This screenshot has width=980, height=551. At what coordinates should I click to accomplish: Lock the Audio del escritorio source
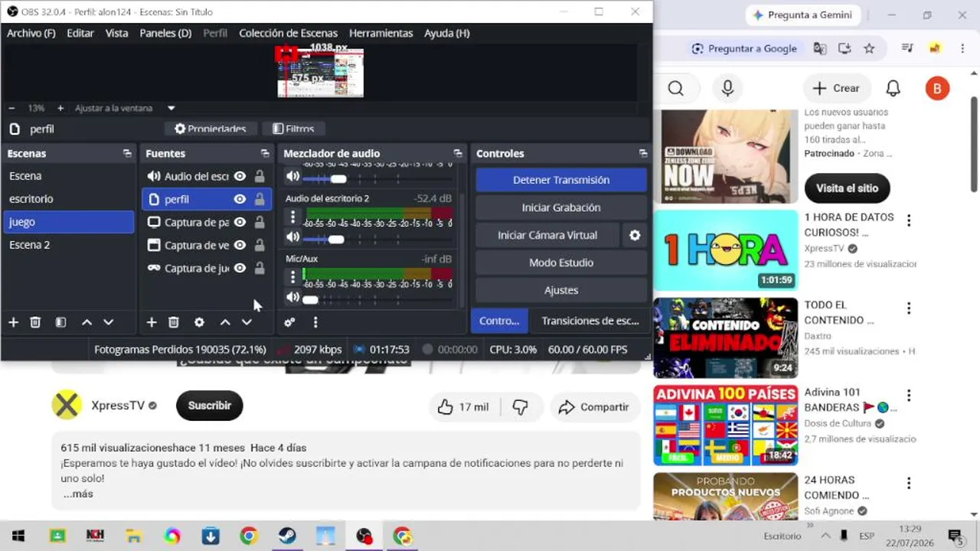pos(260,176)
